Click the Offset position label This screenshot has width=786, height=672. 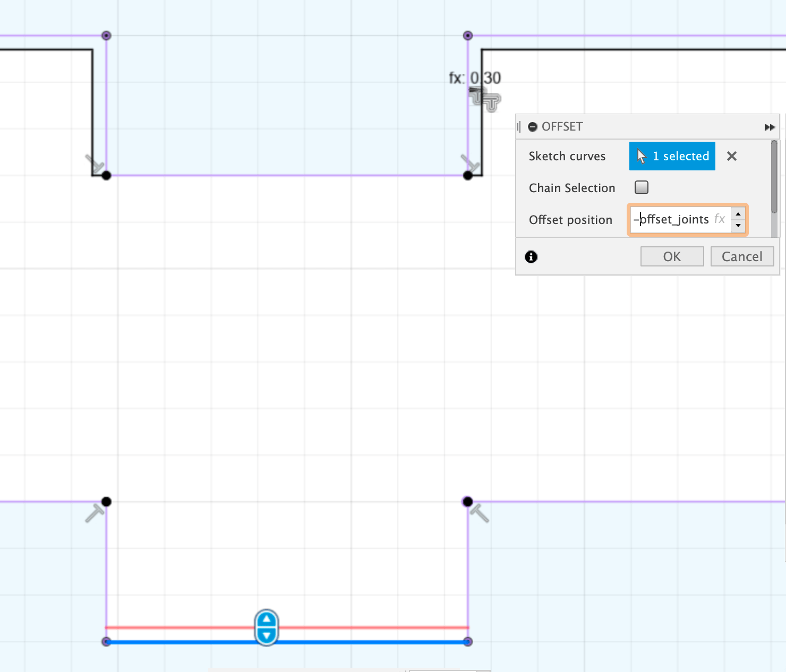570,220
